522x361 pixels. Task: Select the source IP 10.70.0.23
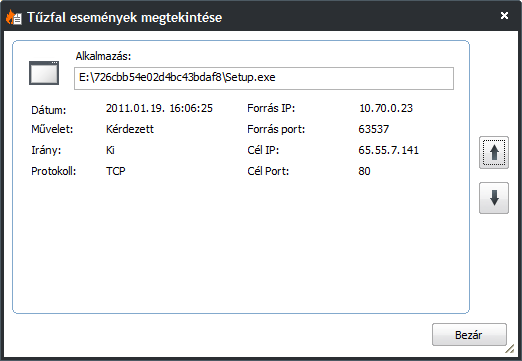click(x=386, y=108)
